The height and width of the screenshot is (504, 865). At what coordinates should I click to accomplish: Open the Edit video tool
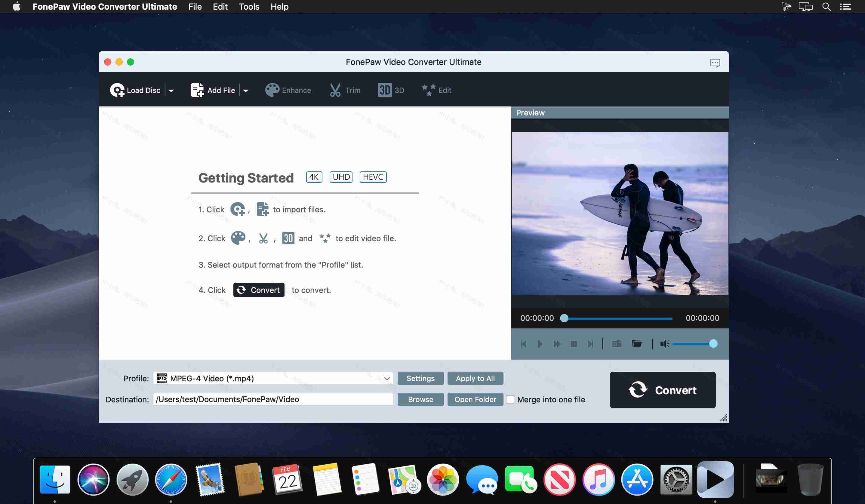[x=436, y=90]
